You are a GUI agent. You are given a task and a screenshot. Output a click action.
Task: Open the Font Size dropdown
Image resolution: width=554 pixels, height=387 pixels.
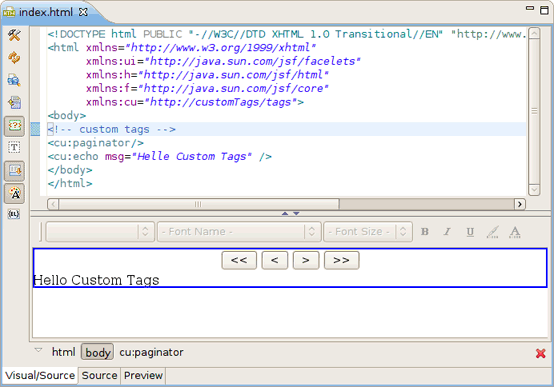(368, 232)
